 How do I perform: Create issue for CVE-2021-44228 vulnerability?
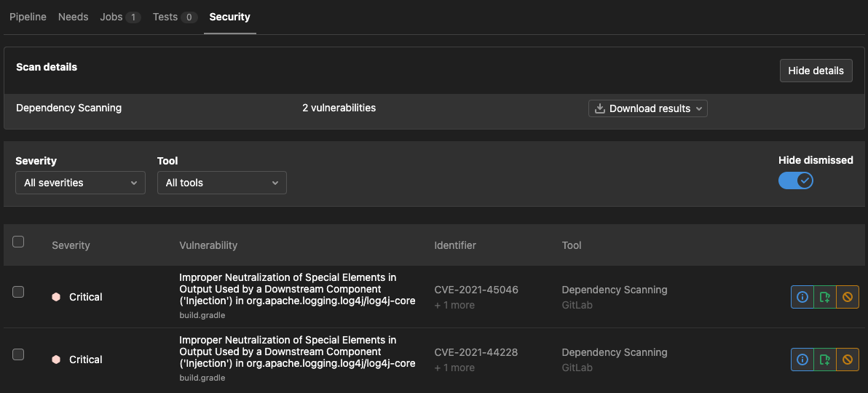tap(825, 360)
